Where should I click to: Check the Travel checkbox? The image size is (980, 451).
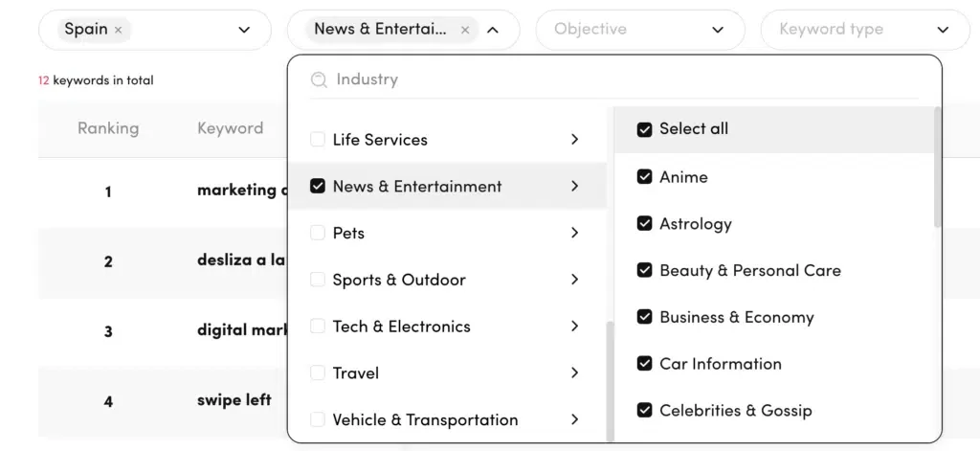point(318,372)
